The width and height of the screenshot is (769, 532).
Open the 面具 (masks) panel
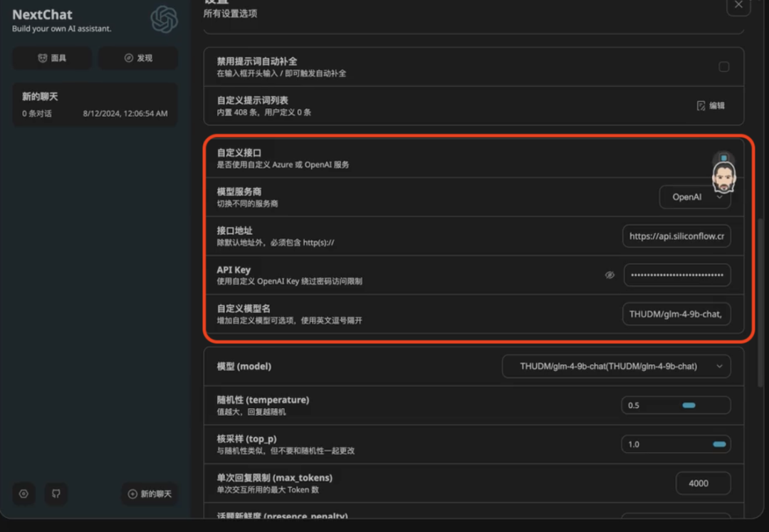tap(51, 58)
